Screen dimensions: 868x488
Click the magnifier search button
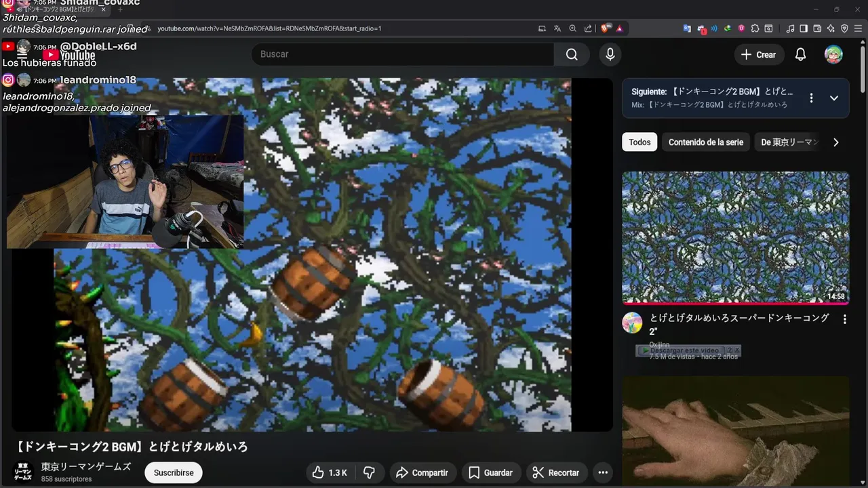(572, 54)
